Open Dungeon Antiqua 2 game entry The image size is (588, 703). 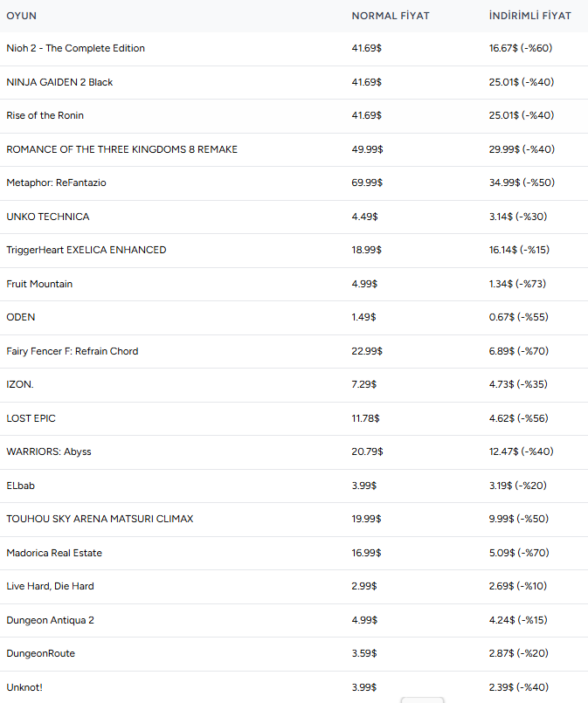click(x=50, y=620)
